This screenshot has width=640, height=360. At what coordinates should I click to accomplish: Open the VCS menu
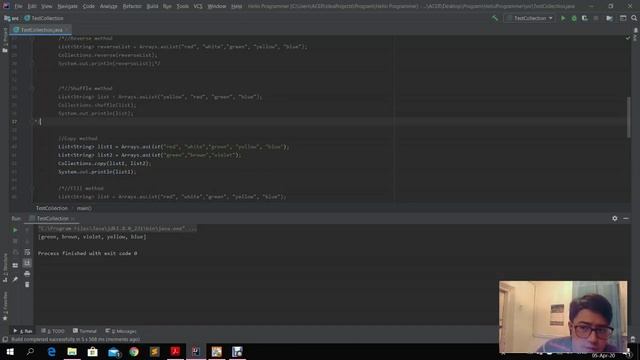[198, 6]
